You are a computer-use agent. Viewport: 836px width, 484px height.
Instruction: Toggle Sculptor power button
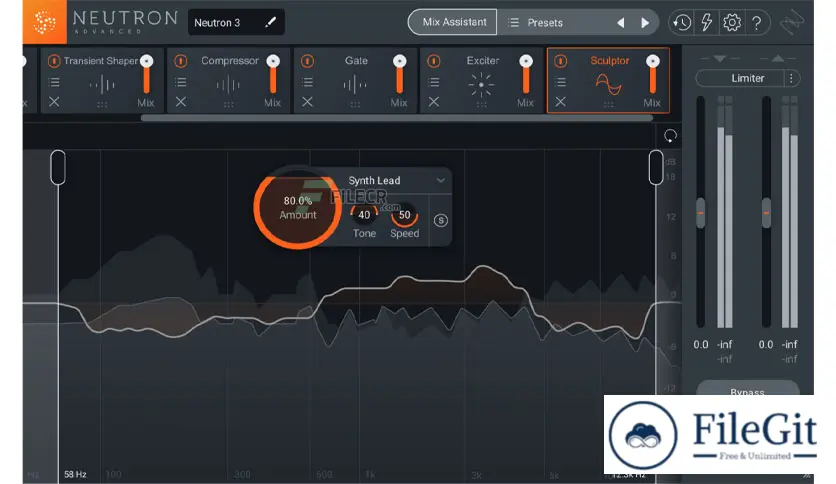[560, 61]
